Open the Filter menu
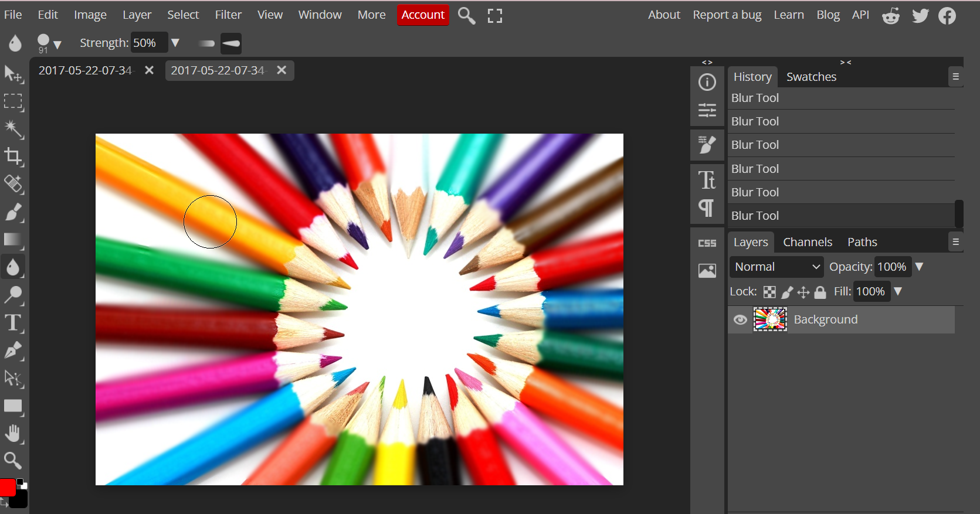This screenshot has height=514, width=980. click(x=228, y=15)
